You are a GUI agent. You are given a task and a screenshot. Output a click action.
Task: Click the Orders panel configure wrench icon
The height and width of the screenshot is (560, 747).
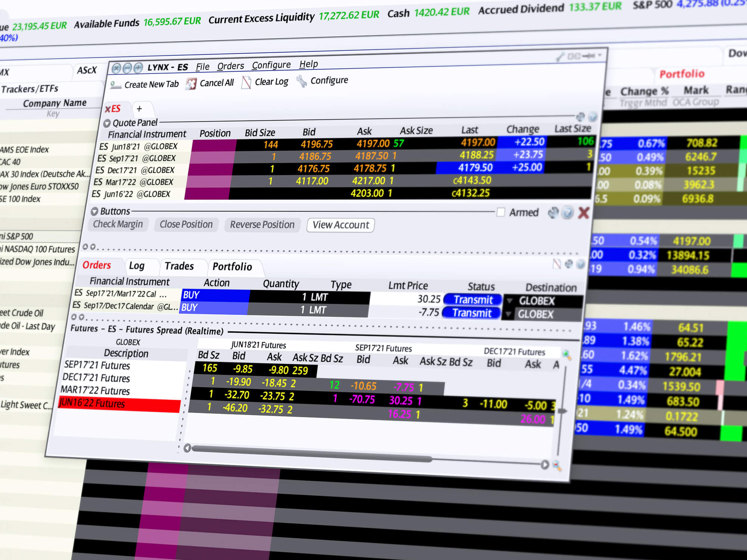pyautogui.click(x=568, y=264)
